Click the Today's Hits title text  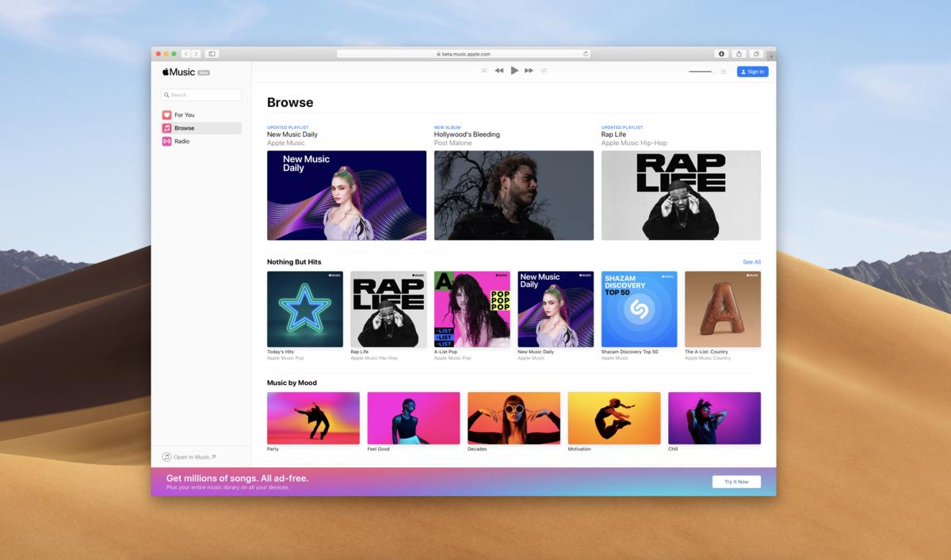tap(280, 352)
